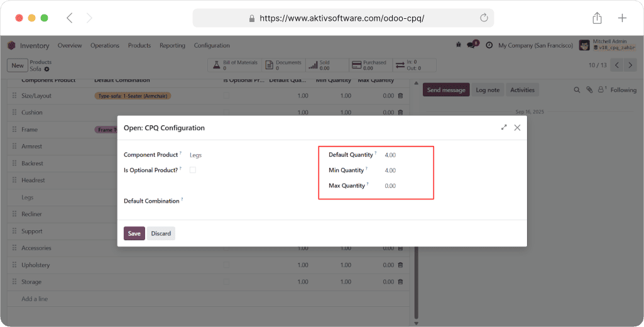This screenshot has width=644, height=327.
Task: Expand the CPQ Configuration dialog to full screen
Action: point(504,128)
